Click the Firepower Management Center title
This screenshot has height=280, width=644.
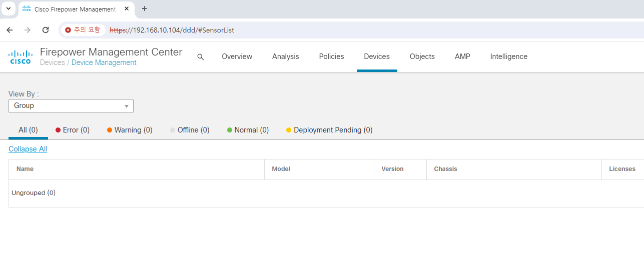pyautogui.click(x=111, y=52)
